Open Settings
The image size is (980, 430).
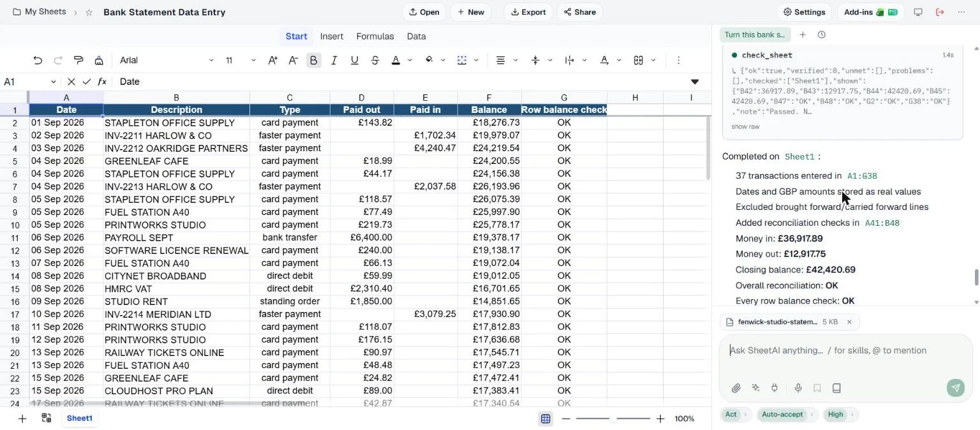point(804,12)
